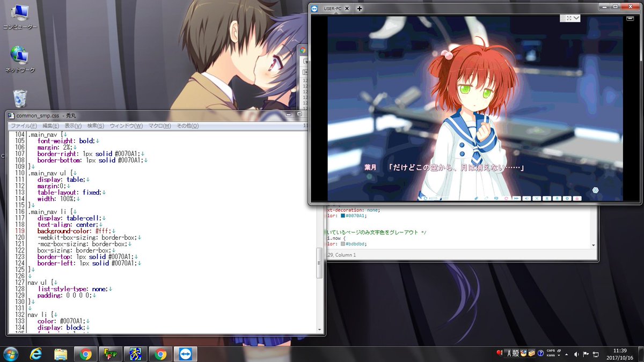Viewport: 644px width, 362px height.
Task: Add a new TeamViewer session with the plus
Action: [x=360, y=9]
